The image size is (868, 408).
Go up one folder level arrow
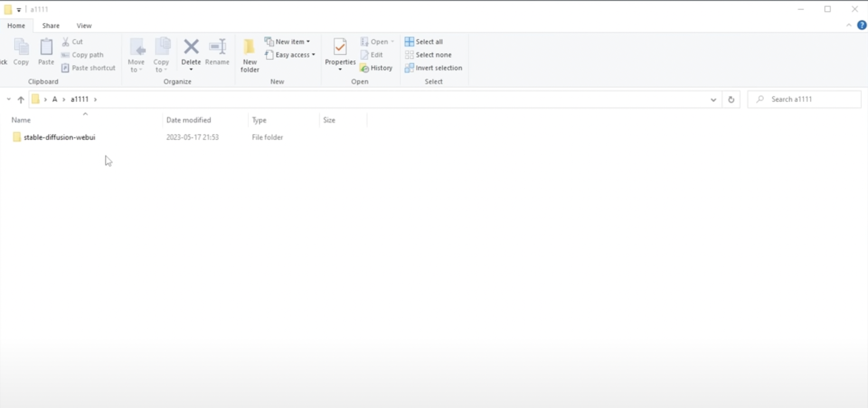coord(21,99)
